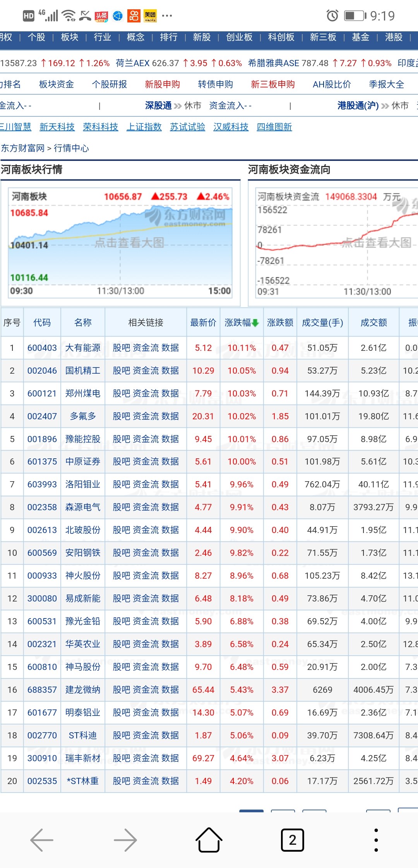Image resolution: width=418 pixels, height=868 pixels.
Task: Open the 建龙微纳 stock name link
Action: [83, 690]
